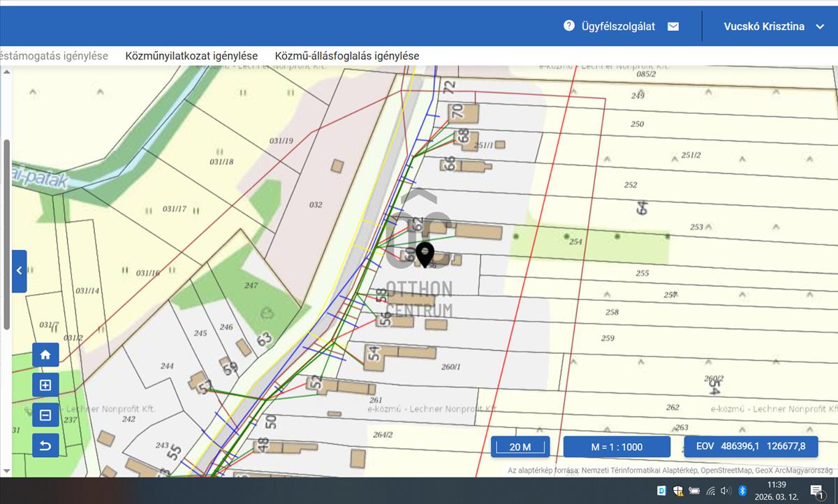
Task: Click the M = 1 : 1000 scale button
Action: tap(617, 447)
